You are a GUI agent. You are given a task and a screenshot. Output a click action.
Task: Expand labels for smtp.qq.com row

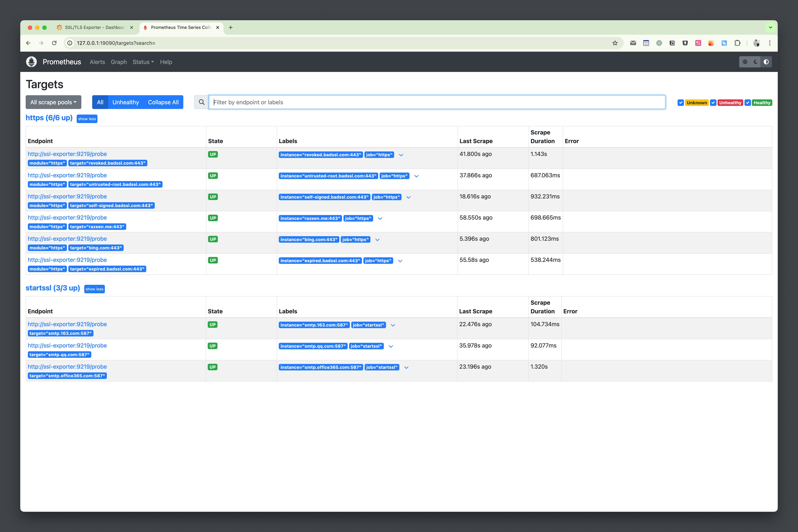coord(391,346)
